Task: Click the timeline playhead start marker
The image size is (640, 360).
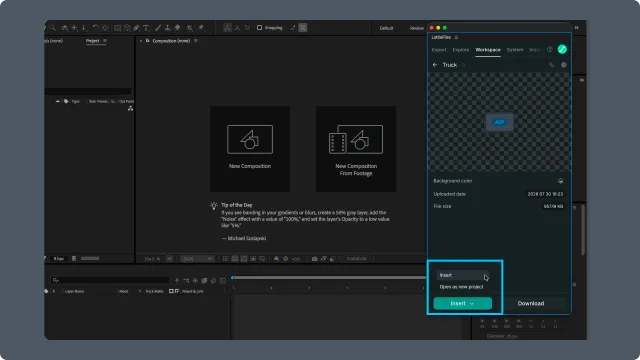Action: 232,278
